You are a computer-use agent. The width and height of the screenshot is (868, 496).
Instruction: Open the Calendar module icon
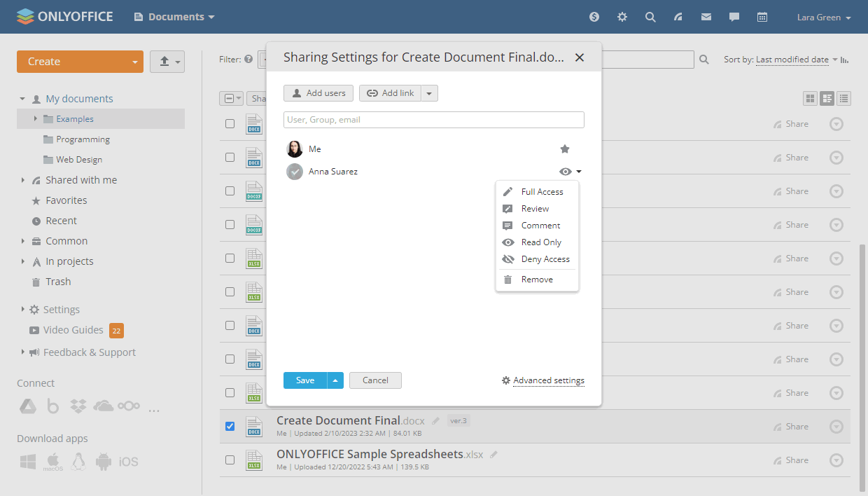click(762, 16)
